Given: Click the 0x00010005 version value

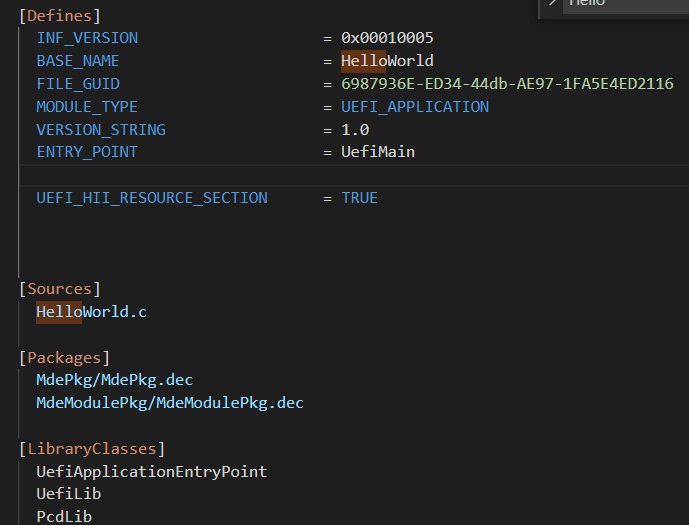Looking at the screenshot, I should (x=387, y=38).
